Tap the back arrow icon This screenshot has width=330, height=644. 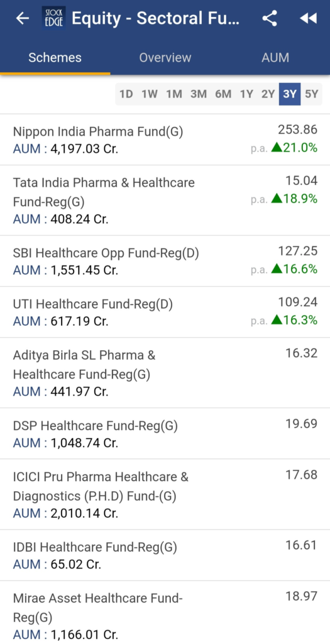(x=22, y=18)
